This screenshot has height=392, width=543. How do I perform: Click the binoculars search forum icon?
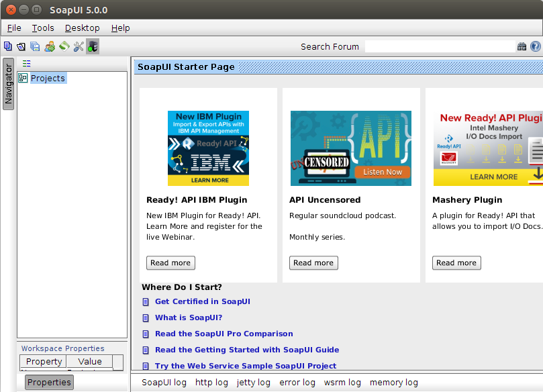[522, 46]
